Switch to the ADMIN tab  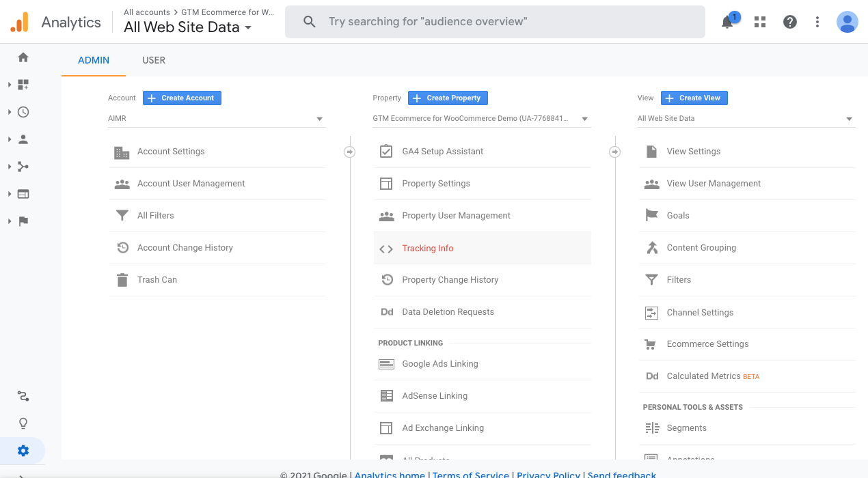point(94,60)
